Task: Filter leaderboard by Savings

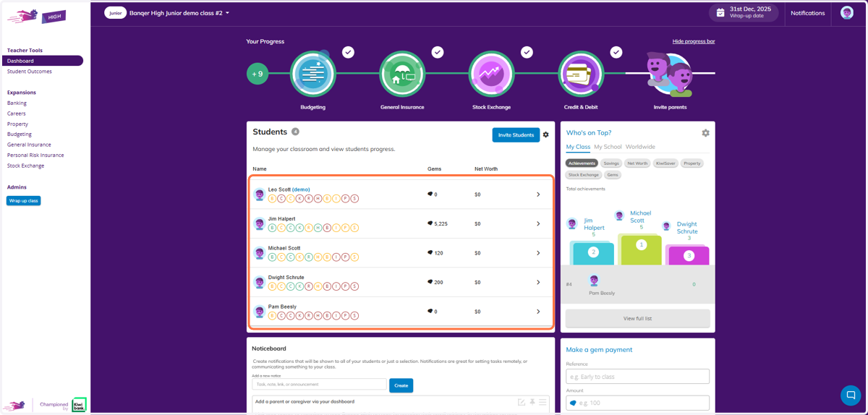Action: pyautogui.click(x=611, y=163)
